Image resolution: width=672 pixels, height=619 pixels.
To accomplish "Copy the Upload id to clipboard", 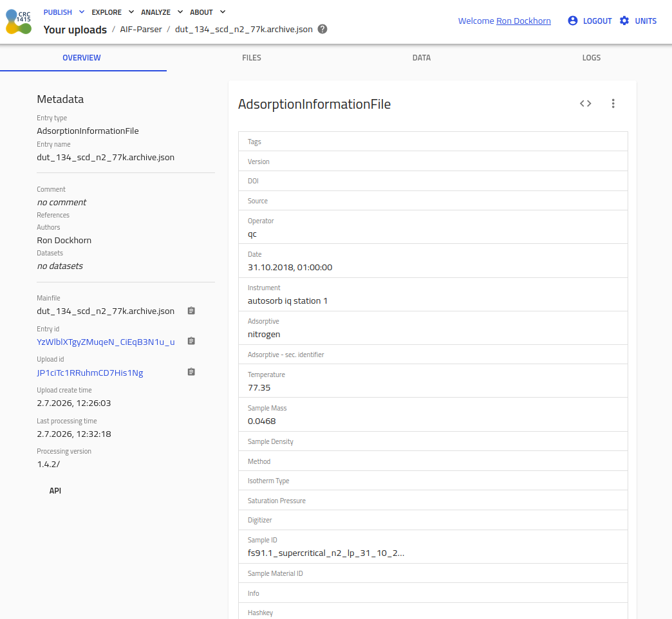I will pos(192,372).
